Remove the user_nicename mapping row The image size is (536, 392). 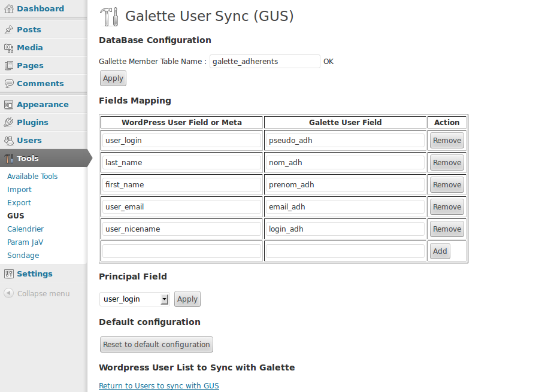coord(447,229)
